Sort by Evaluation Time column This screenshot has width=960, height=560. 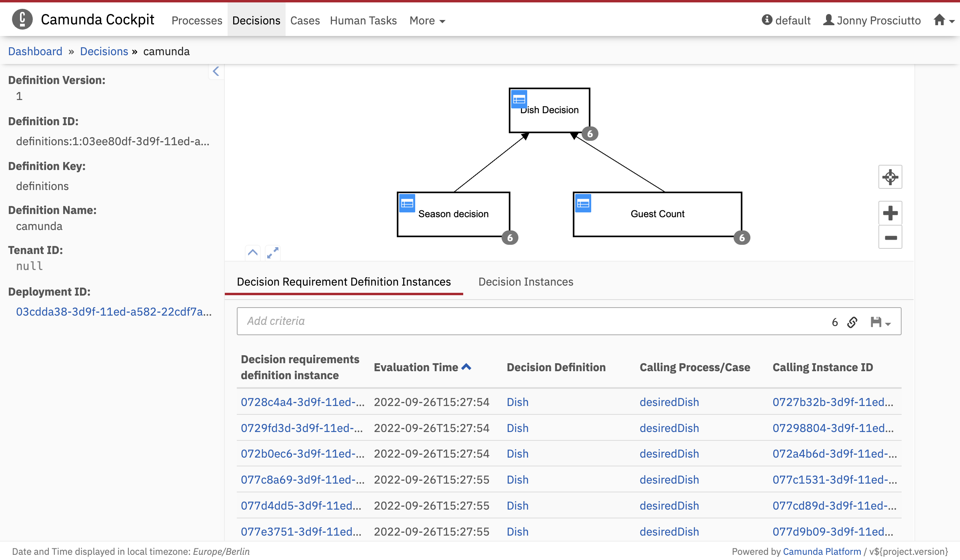[422, 367]
